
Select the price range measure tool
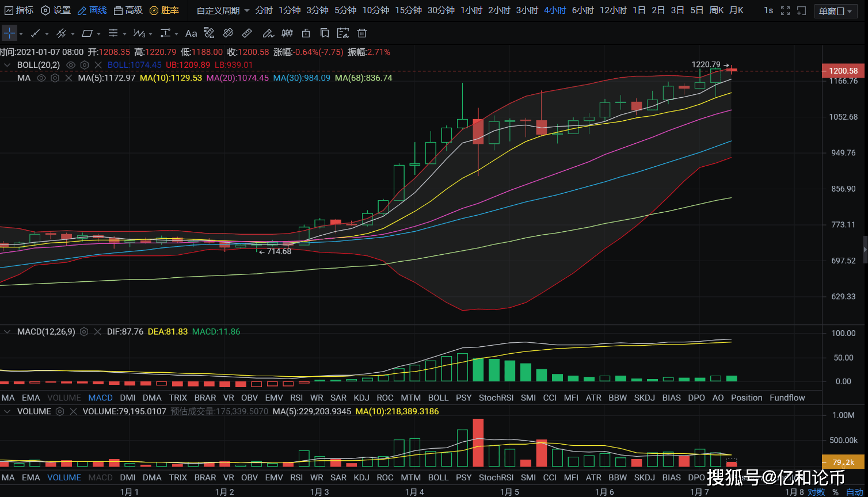[x=166, y=33]
